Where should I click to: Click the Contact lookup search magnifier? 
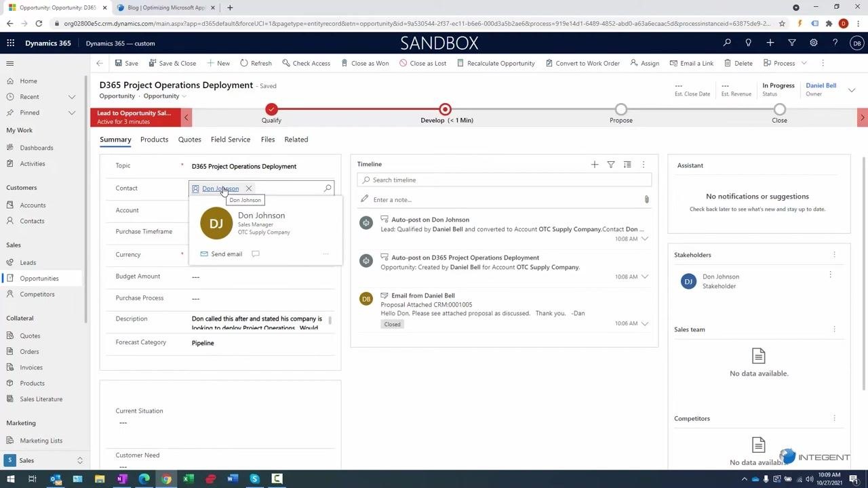(328, 188)
